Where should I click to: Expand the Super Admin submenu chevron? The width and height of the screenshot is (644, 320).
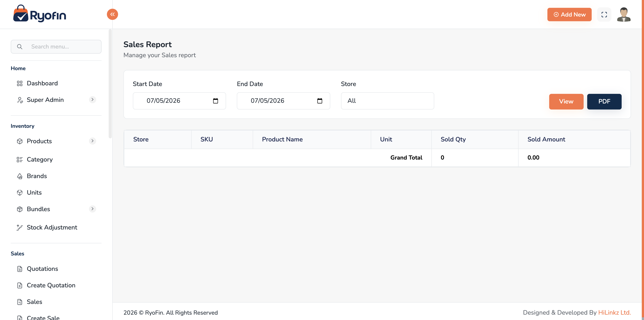pos(93,99)
